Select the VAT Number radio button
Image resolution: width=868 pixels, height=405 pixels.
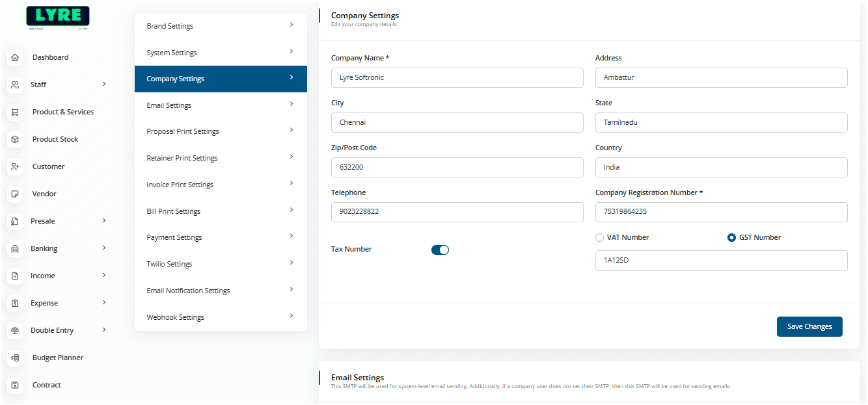pos(600,238)
